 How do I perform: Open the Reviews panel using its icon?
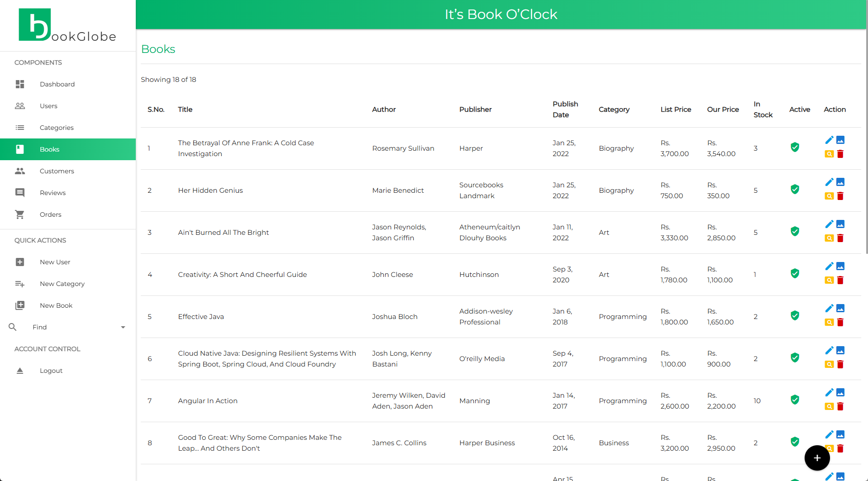click(x=20, y=193)
